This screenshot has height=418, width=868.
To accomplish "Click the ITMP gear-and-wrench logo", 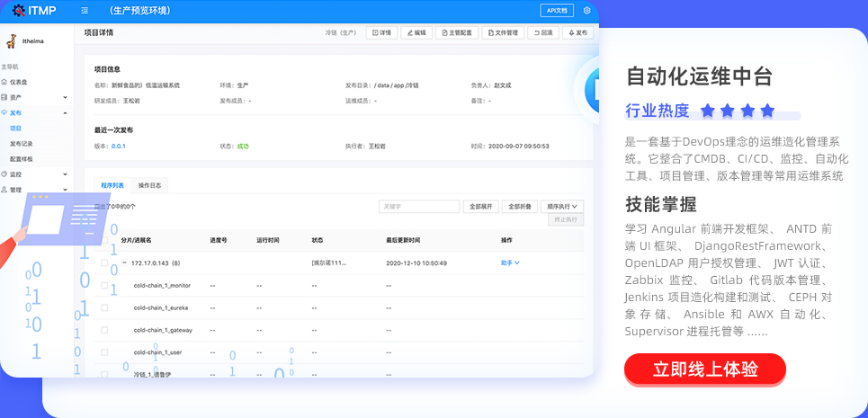I will coord(18,10).
